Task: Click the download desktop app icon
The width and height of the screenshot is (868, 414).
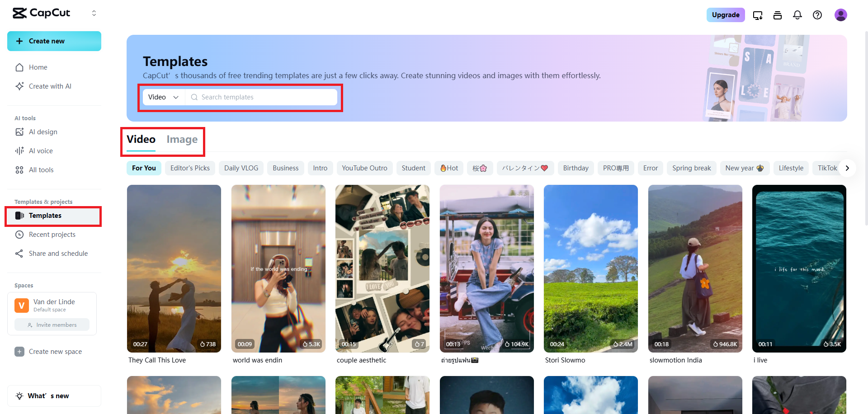Action: pos(758,15)
